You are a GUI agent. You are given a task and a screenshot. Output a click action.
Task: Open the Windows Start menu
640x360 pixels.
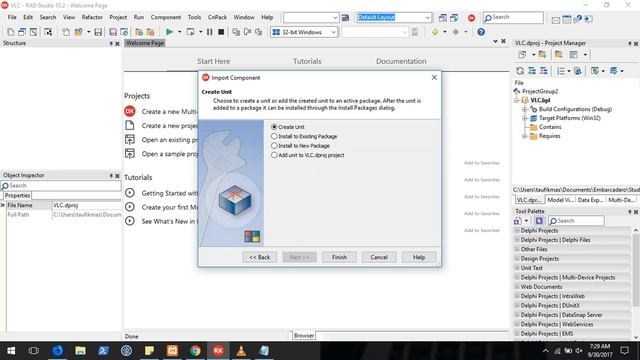[x=11, y=351]
